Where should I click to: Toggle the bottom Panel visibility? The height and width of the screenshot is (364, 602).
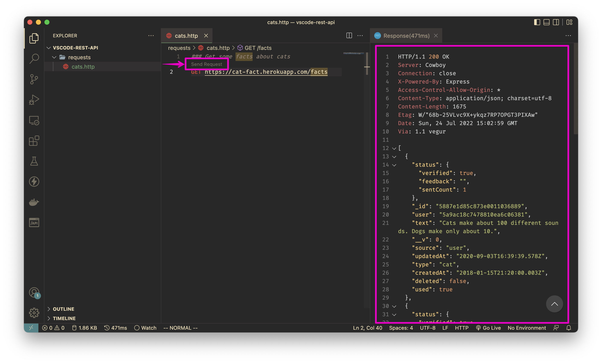click(546, 22)
